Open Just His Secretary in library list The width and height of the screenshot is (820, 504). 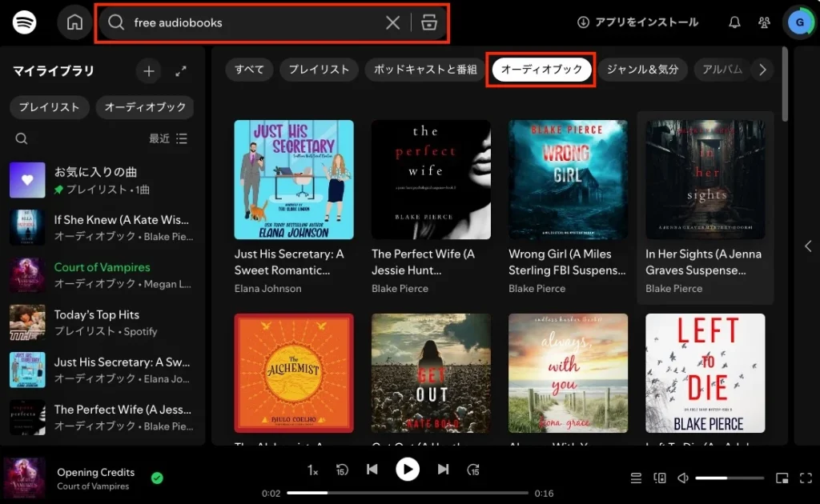click(x=102, y=370)
